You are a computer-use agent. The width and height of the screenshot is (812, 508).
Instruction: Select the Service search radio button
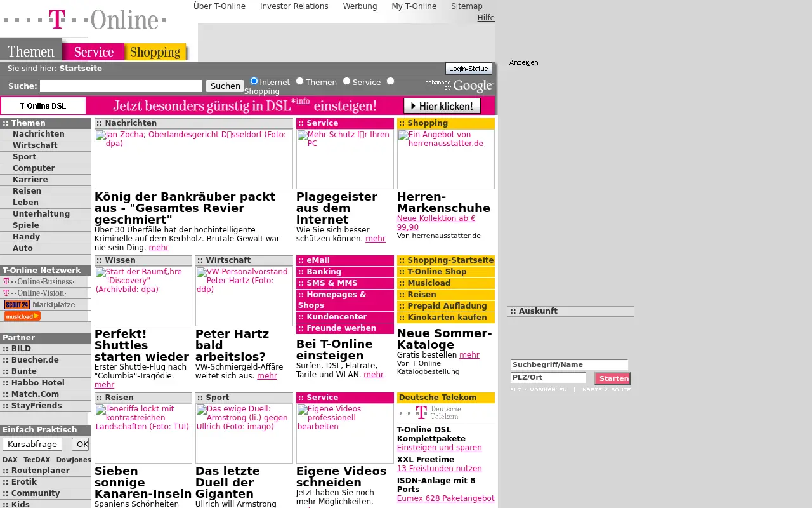(x=347, y=81)
